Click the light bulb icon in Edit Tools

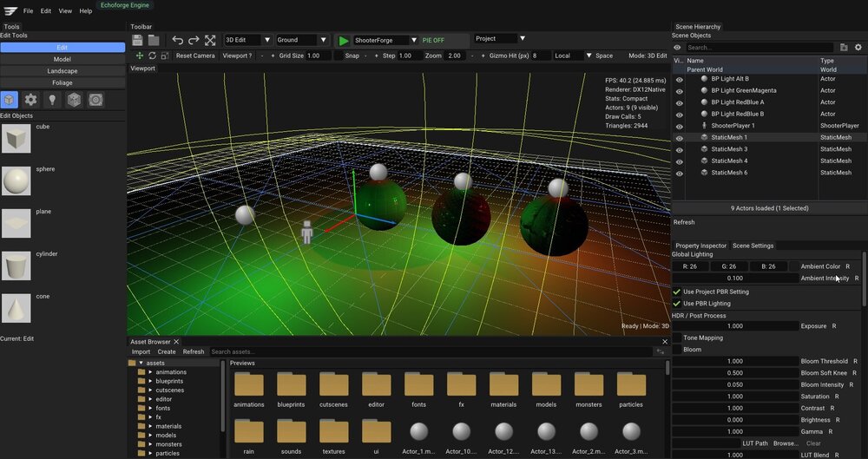[52, 100]
